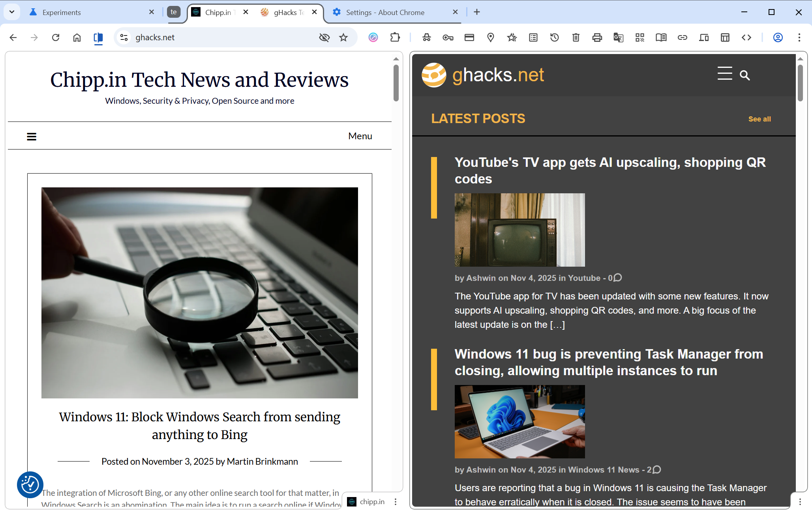Click clear browsing data trash icon
Screen dimensions: 812x514
click(x=576, y=37)
